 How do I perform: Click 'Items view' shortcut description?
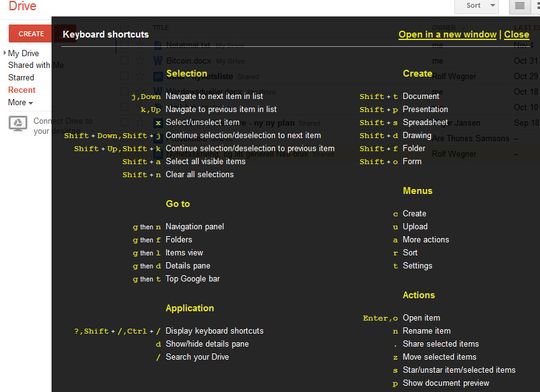184,253
